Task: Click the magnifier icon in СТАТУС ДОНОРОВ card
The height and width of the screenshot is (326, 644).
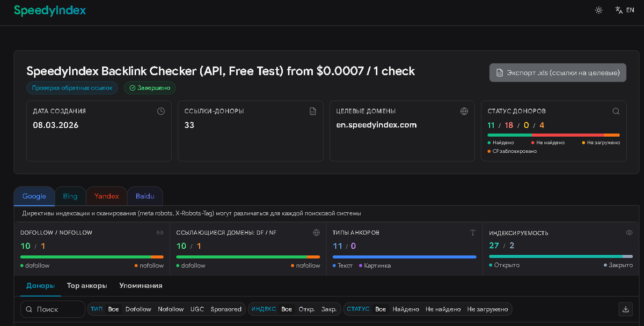Action: (x=616, y=111)
